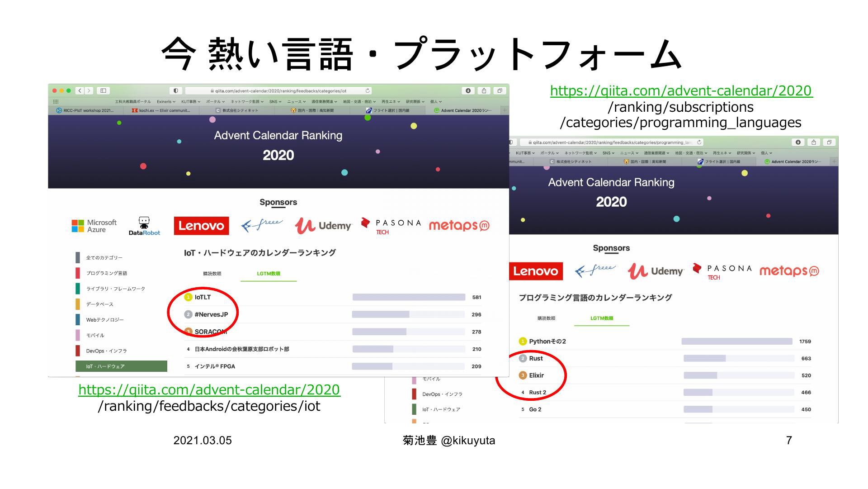
Task: Select プログラミング言語 category in IoT window sidebar
Action: point(107,273)
